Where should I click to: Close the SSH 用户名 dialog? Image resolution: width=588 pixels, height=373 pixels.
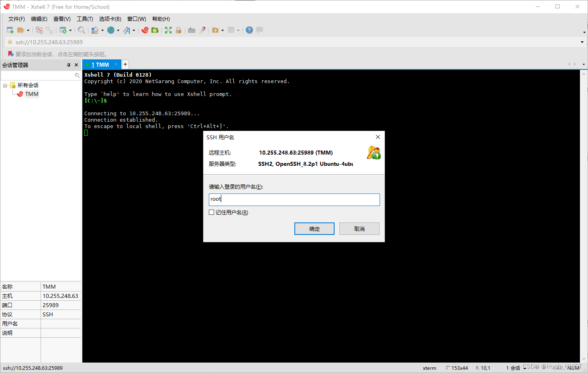tap(378, 137)
